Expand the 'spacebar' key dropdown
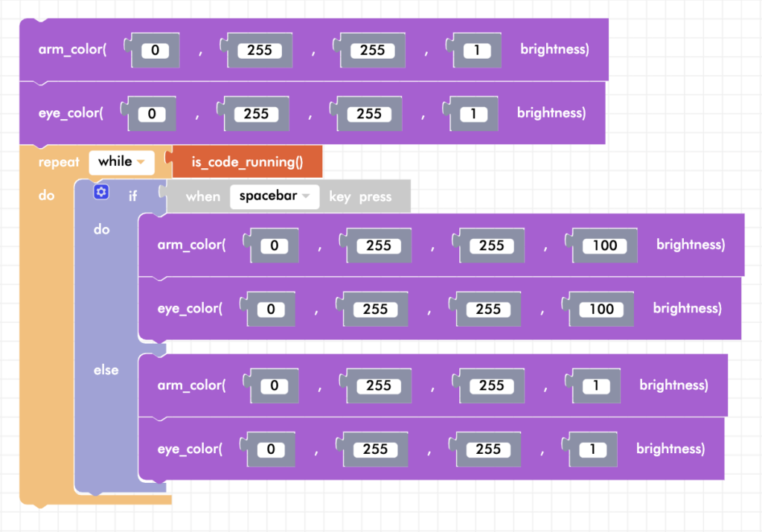The width and height of the screenshot is (762, 532). coord(274,196)
